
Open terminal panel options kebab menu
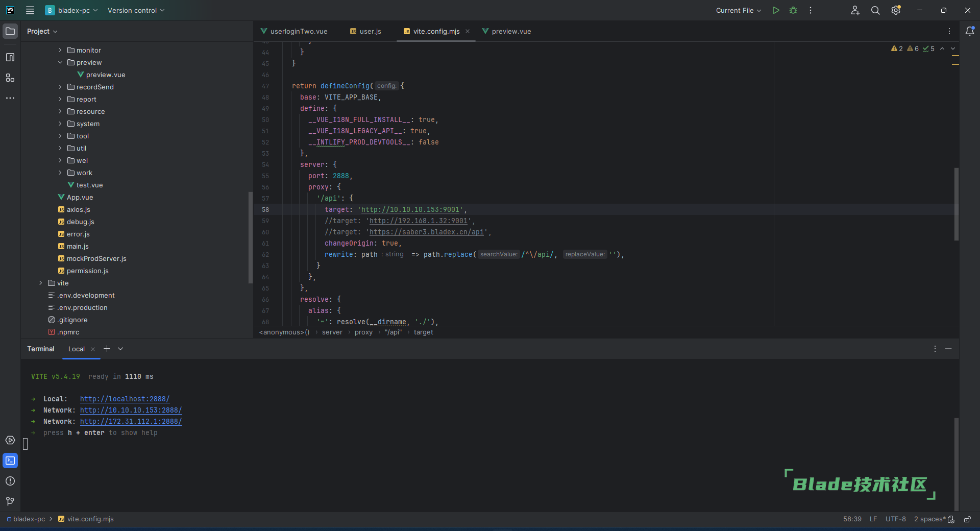(x=935, y=349)
